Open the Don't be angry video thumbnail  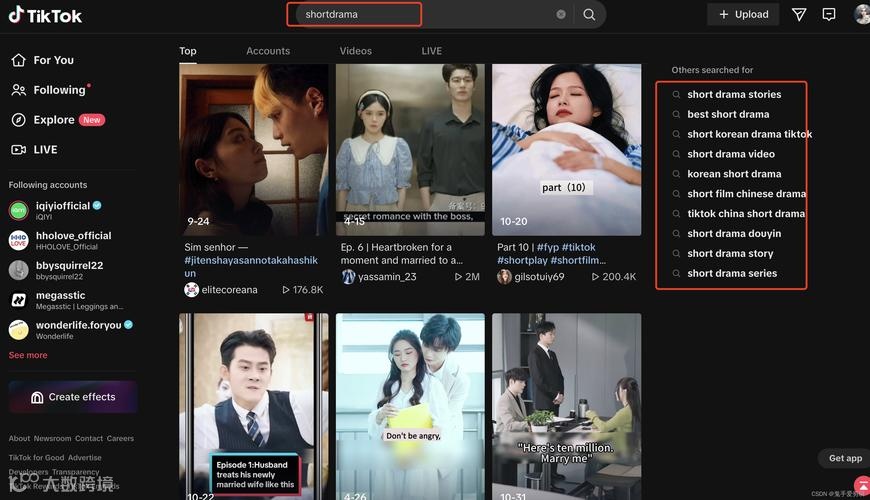[x=410, y=406]
